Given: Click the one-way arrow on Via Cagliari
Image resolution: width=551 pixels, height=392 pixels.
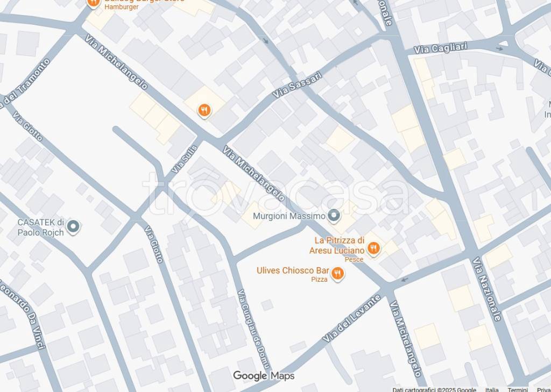Looking at the screenshot, I should (499, 49).
